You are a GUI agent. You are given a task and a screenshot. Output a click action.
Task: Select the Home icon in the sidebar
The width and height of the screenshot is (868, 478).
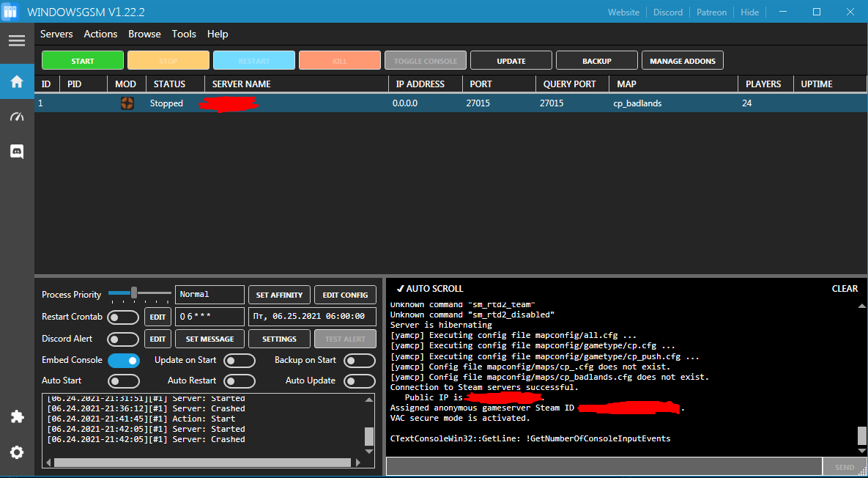pos(16,82)
